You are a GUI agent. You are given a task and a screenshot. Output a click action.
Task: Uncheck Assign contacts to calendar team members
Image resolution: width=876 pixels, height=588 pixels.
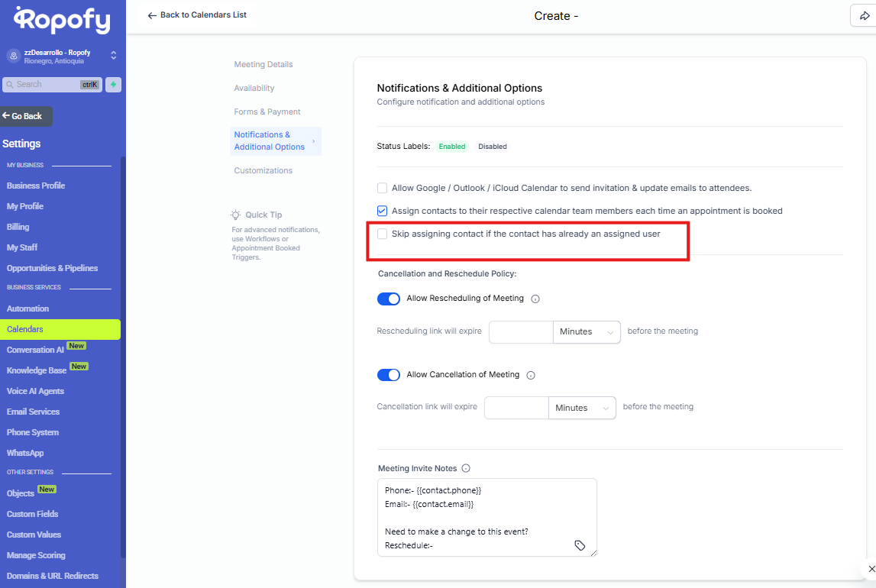[x=382, y=211]
